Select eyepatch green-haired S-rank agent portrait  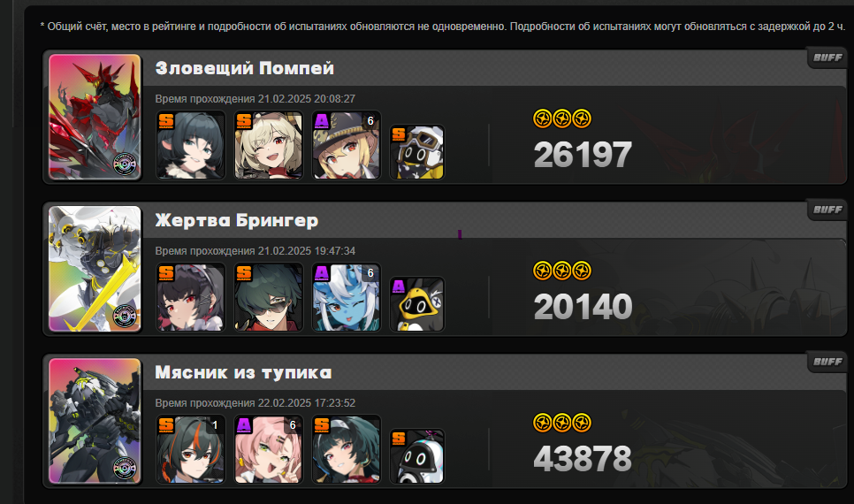point(269,297)
